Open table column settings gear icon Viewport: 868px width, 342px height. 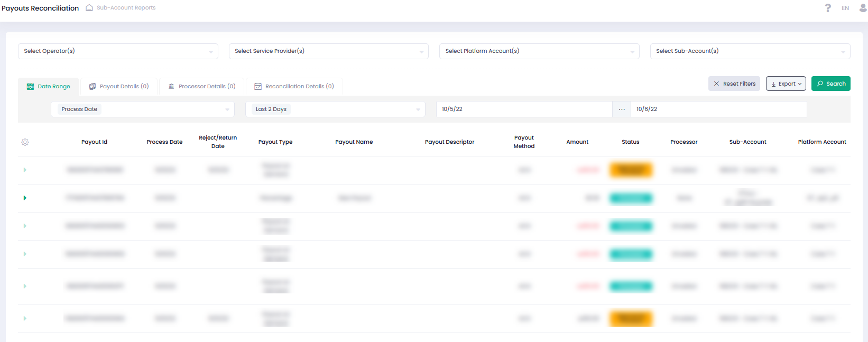coord(25,142)
